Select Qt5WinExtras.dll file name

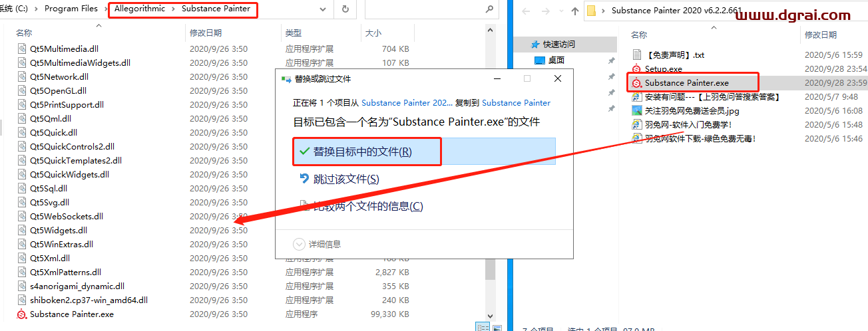(x=62, y=245)
